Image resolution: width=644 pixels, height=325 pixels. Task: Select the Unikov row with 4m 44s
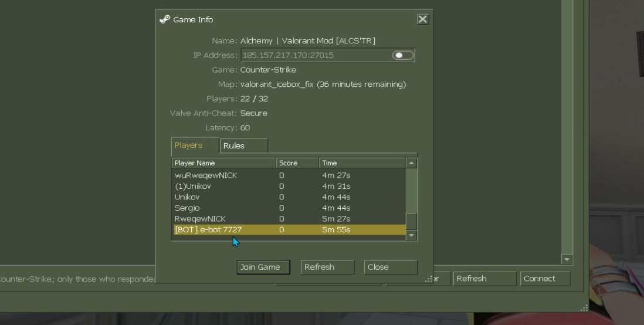click(289, 197)
